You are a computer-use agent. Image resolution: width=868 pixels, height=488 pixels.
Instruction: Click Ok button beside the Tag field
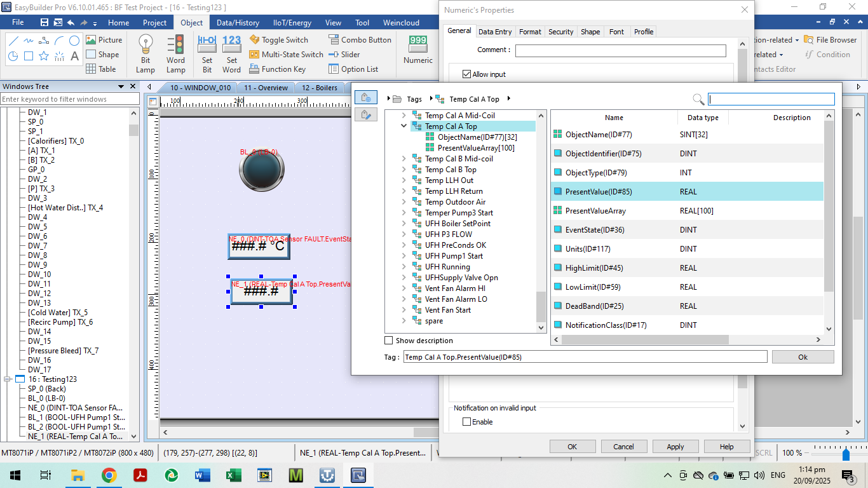pyautogui.click(x=803, y=357)
